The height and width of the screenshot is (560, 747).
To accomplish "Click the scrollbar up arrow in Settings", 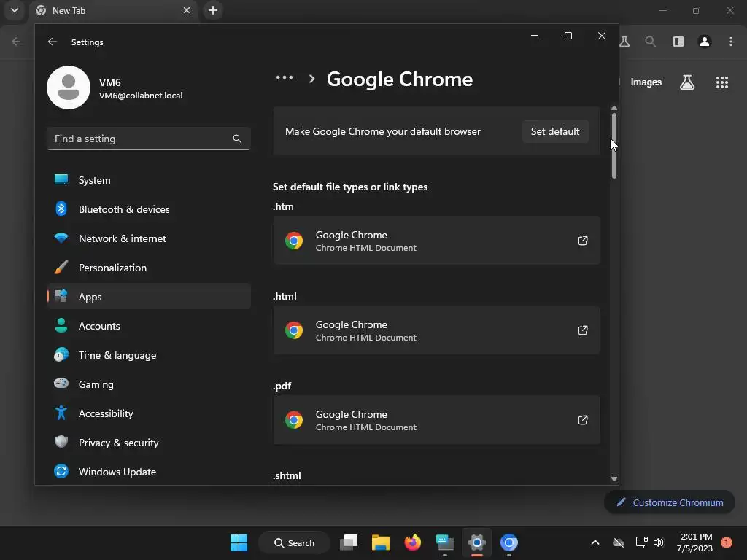I will [614, 109].
